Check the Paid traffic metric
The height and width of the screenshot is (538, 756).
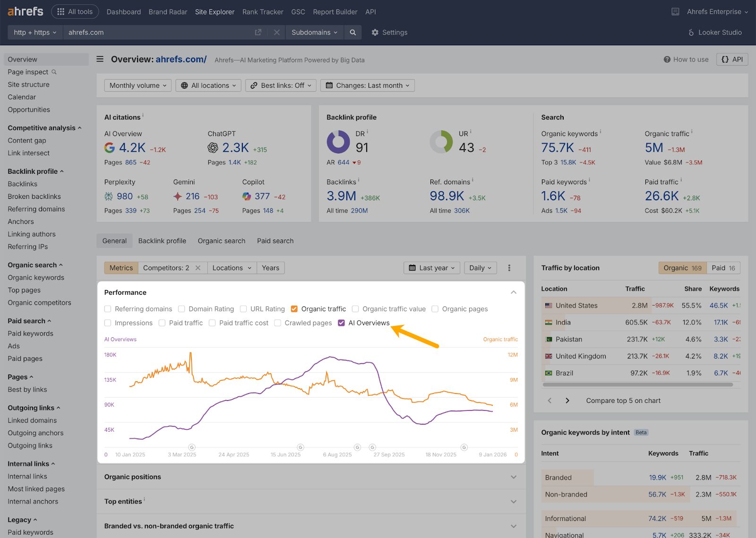163,323
